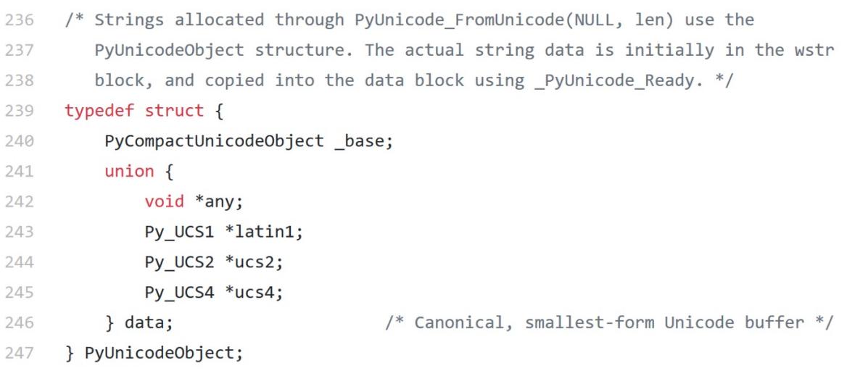Viewport: 868px width, 376px height.
Task: Select line number 241
Action: [20, 172]
